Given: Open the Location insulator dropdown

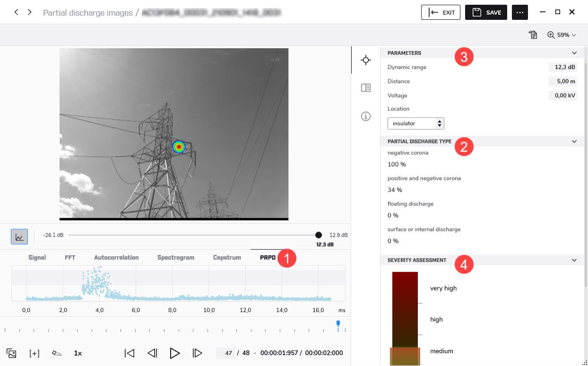Looking at the screenshot, I should point(415,123).
